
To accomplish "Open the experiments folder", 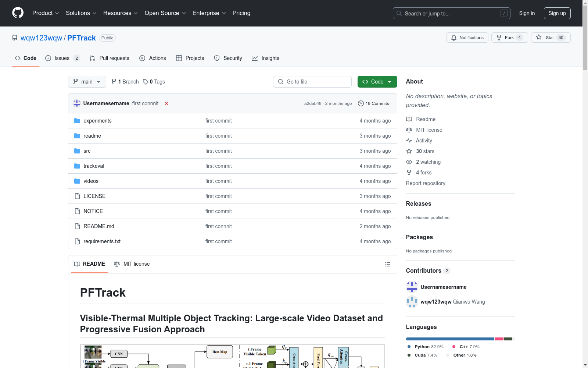I will tap(97, 121).
